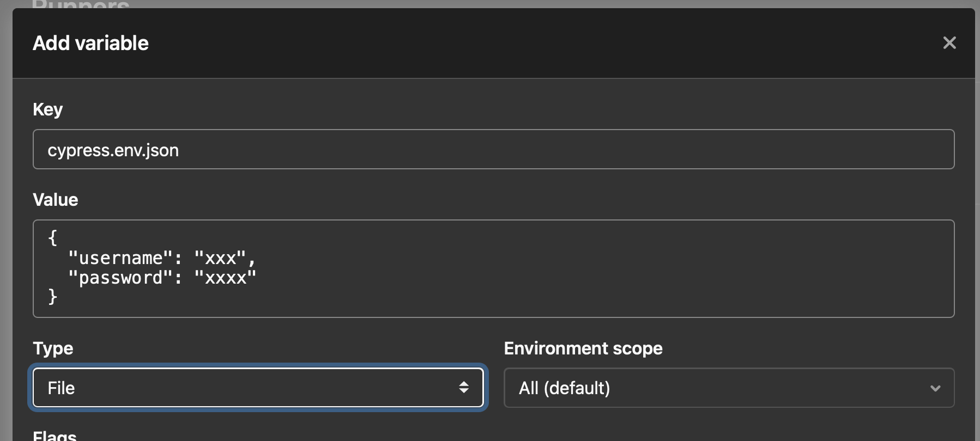Screen dimensions: 980x441
Task: Click the password line in the Value box
Action: [161, 278]
